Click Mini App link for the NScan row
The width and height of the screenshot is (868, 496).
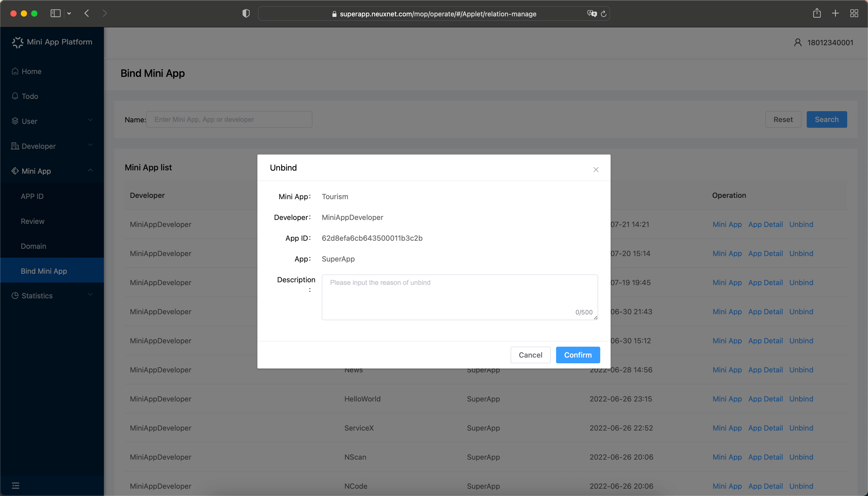click(x=727, y=457)
